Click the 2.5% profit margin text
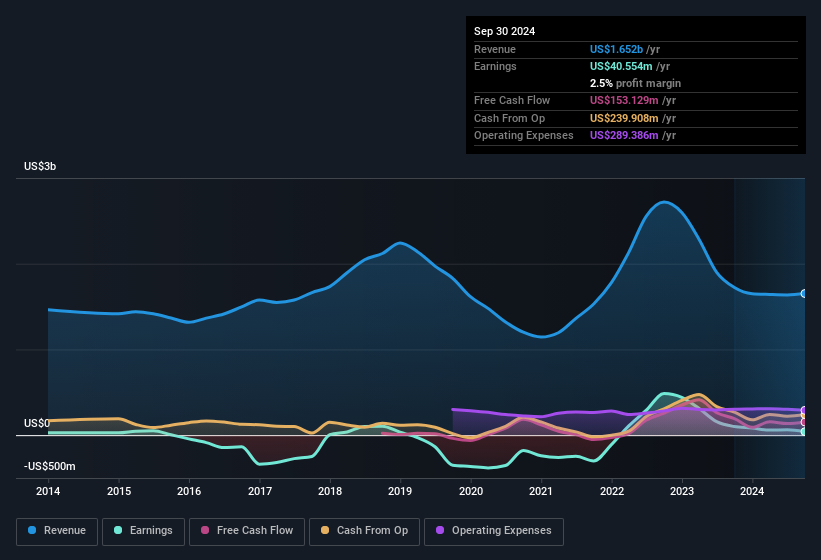This screenshot has height=560, width=821. coord(635,83)
